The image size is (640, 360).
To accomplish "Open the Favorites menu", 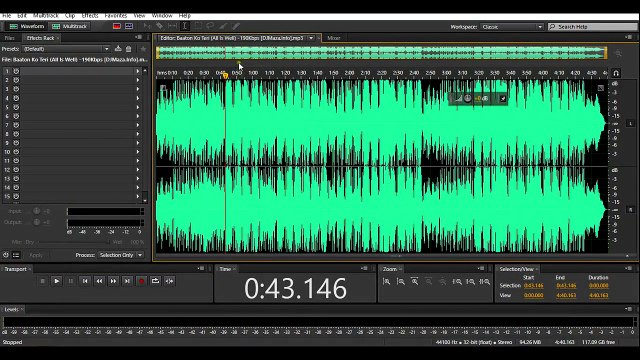I will click(116, 16).
